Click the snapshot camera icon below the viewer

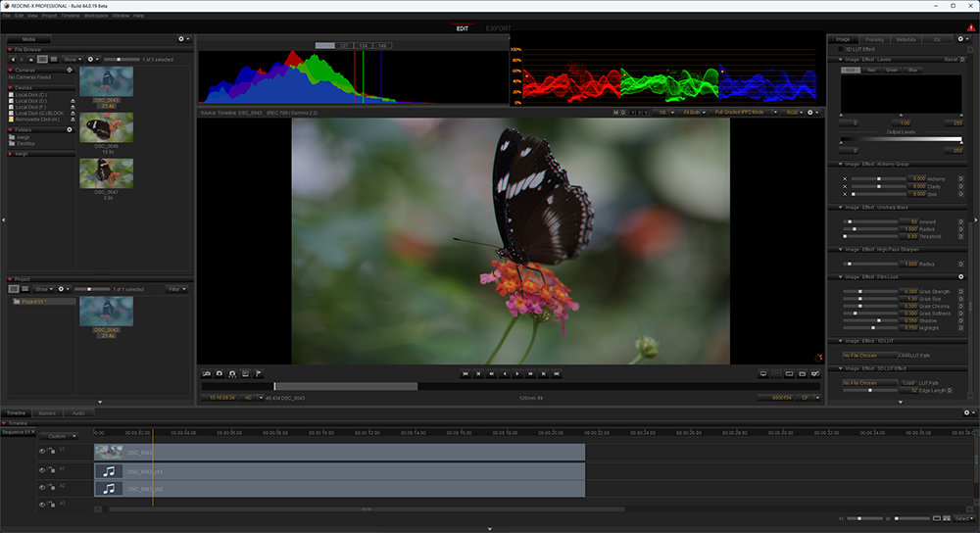pyautogui.click(x=220, y=374)
